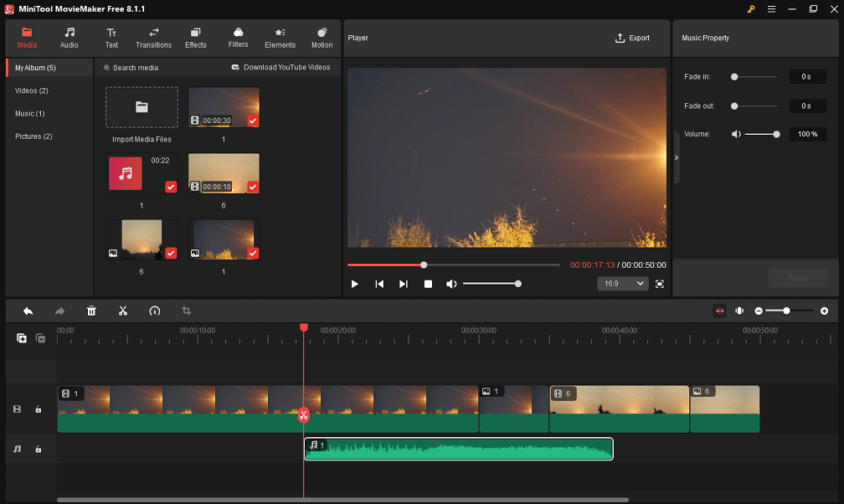Open the Transitions tab
Viewport: 844px width, 504px height.
[153, 39]
